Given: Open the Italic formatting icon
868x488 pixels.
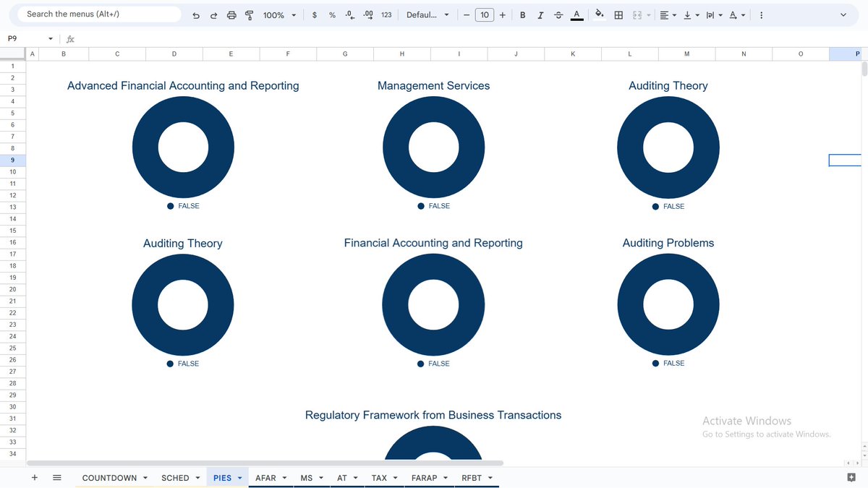Looking at the screenshot, I should pos(540,14).
